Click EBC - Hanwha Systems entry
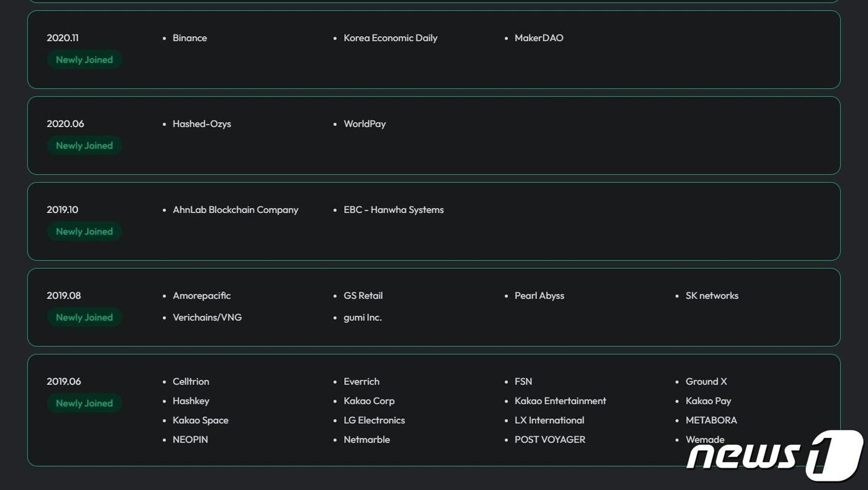The height and width of the screenshot is (490, 868). tap(393, 209)
